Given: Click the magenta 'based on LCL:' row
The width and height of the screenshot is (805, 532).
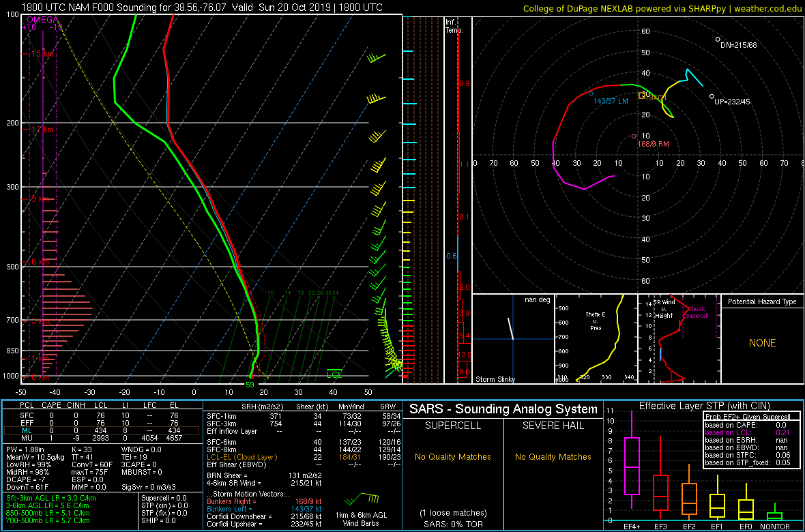Looking at the screenshot, I should (748, 432).
